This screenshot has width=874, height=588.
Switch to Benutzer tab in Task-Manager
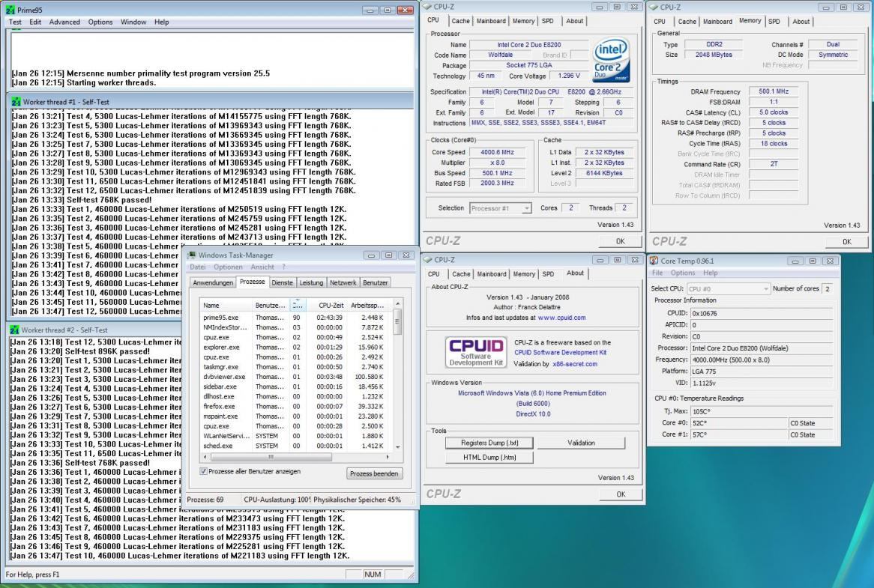[375, 283]
